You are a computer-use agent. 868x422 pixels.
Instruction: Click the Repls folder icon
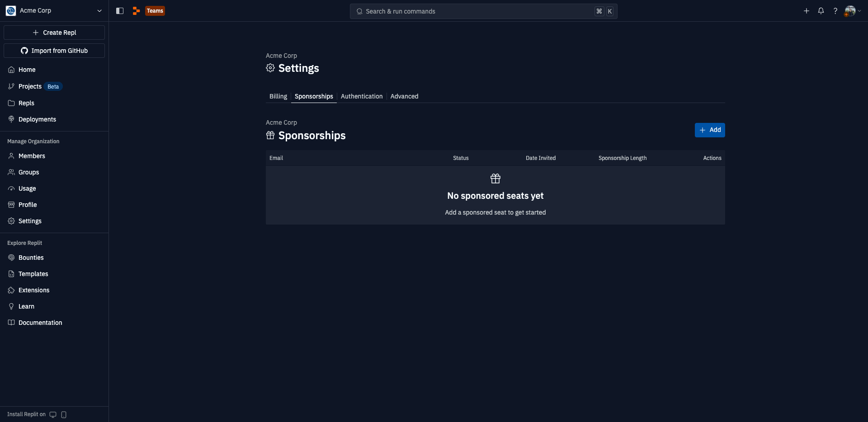click(11, 103)
